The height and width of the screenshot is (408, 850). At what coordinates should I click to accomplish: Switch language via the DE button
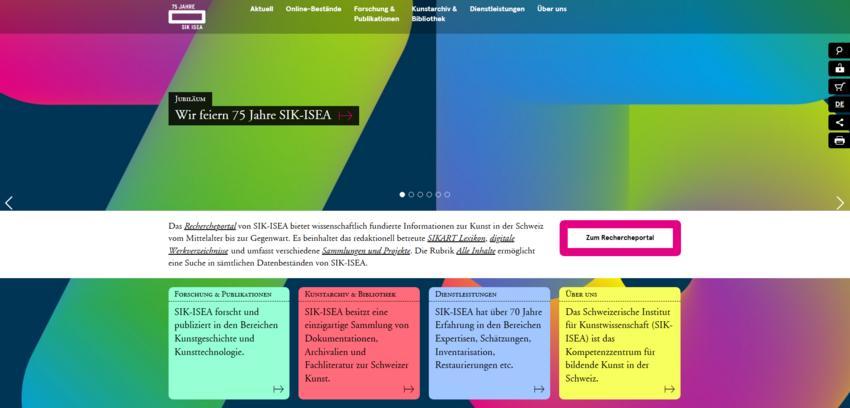pos(839,105)
